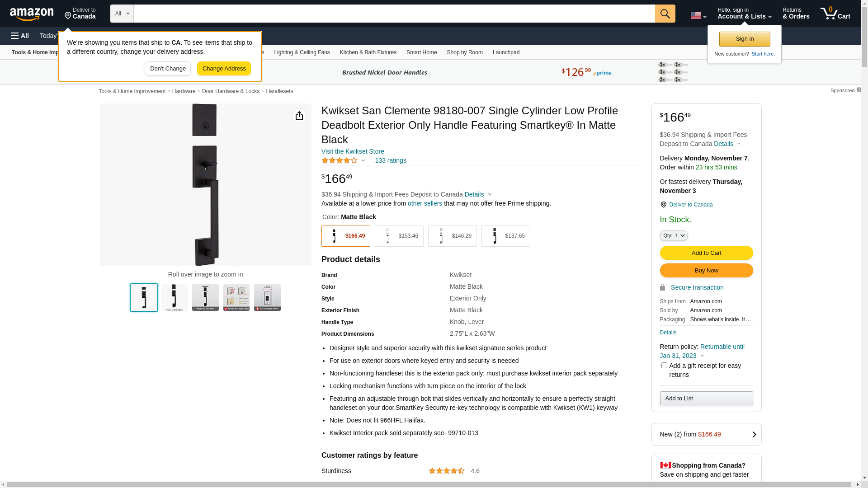Click the Add to Cart button
Screen dimensions: 868x488
click(706, 253)
